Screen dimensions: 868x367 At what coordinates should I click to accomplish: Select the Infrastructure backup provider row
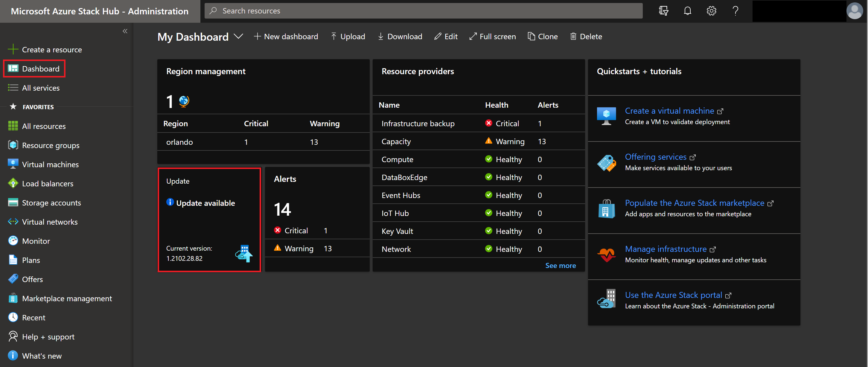418,124
